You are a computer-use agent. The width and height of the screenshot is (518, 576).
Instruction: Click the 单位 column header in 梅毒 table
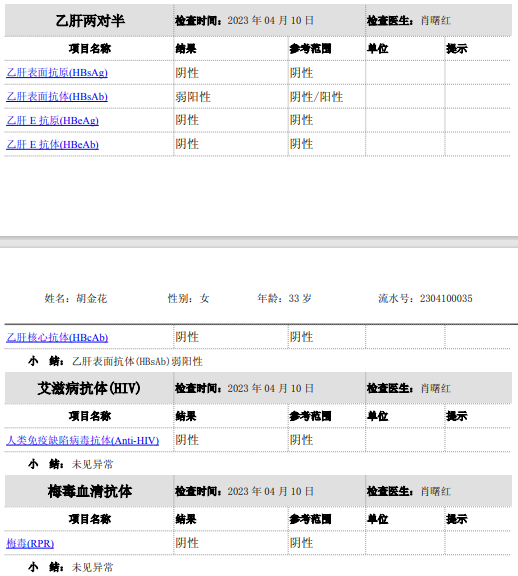(377, 519)
